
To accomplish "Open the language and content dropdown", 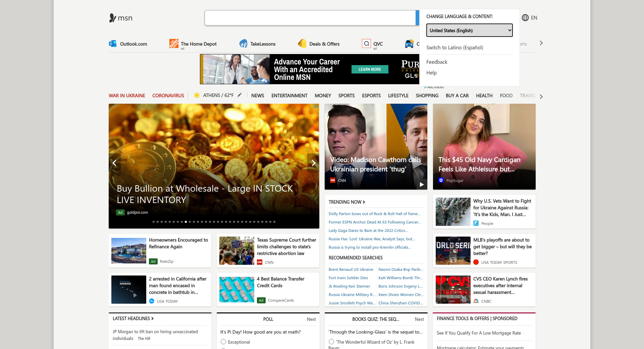I will pos(470,30).
